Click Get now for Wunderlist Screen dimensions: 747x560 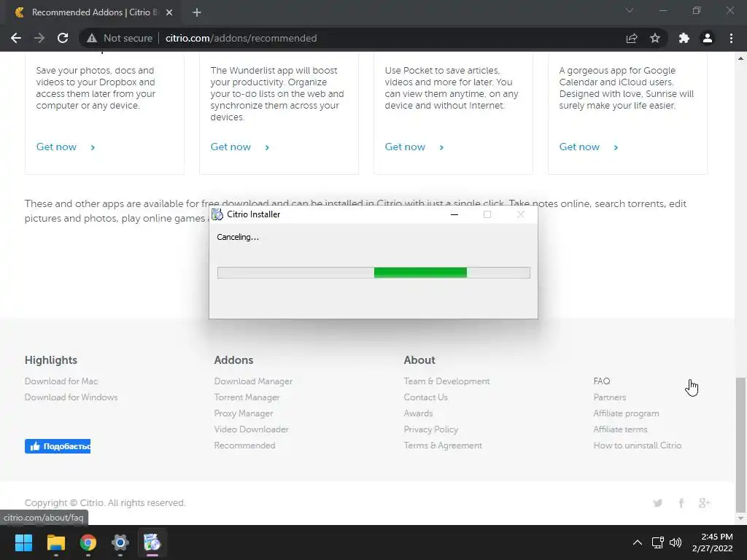pyautogui.click(x=231, y=147)
